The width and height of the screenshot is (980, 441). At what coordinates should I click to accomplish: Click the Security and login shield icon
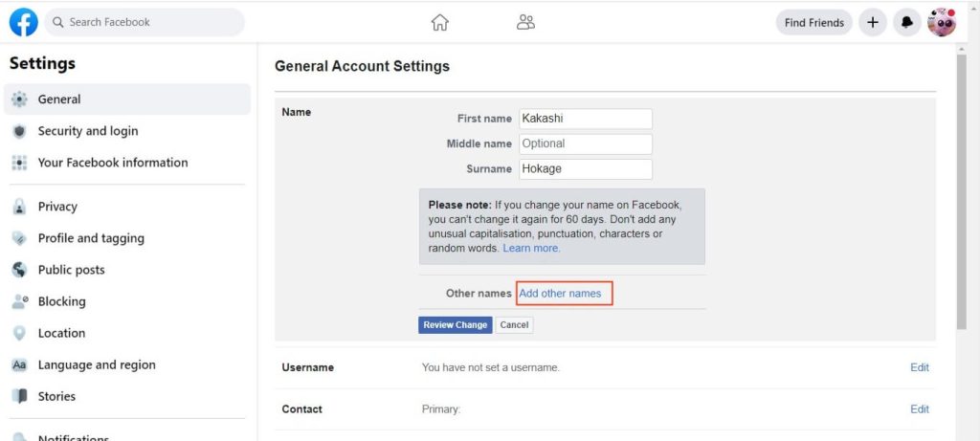[19, 131]
